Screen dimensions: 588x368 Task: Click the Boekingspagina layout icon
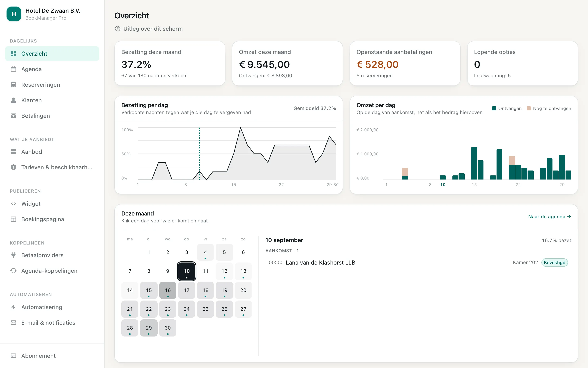(x=14, y=219)
